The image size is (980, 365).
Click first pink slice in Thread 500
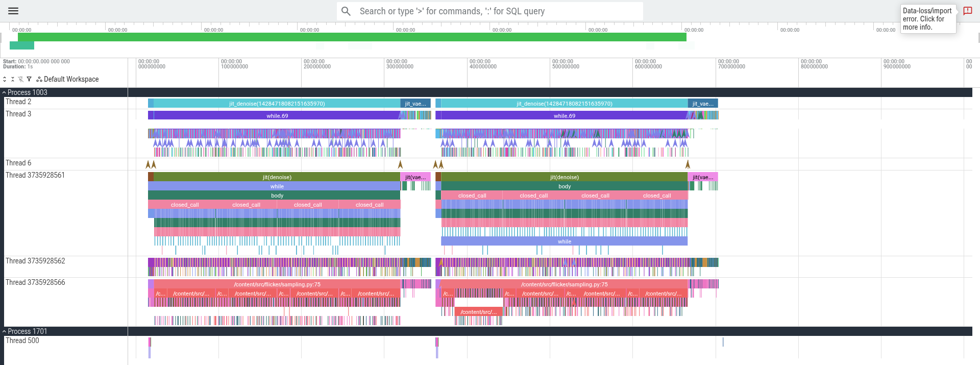(150, 342)
